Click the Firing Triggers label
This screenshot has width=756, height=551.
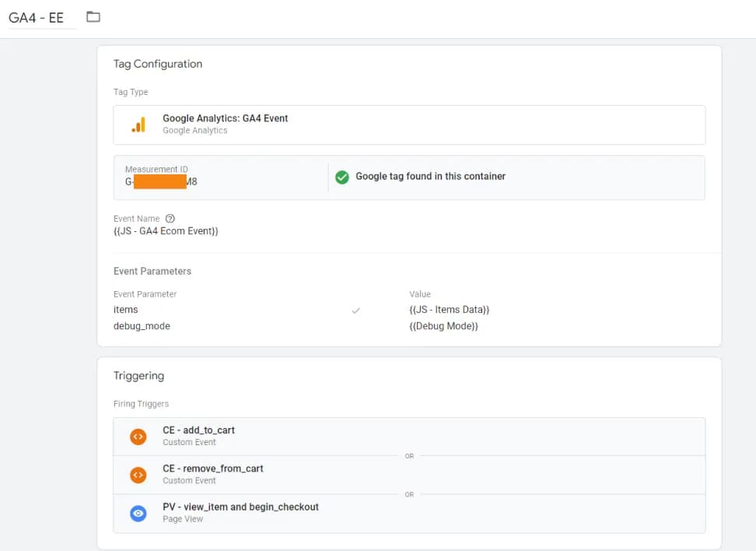click(x=141, y=404)
